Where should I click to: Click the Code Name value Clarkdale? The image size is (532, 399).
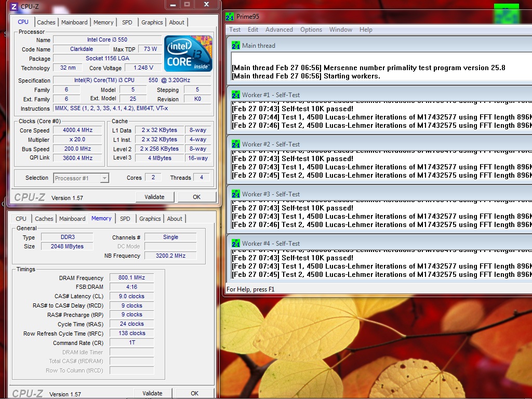[x=82, y=49]
